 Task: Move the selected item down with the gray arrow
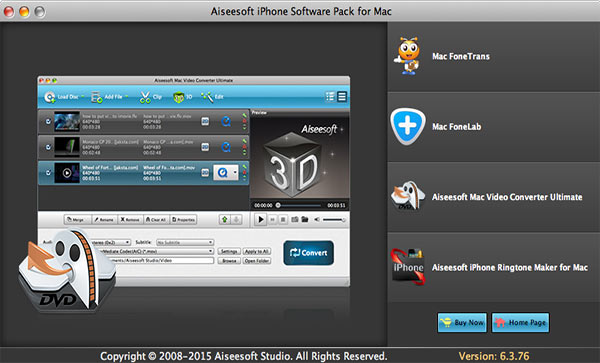(236, 220)
